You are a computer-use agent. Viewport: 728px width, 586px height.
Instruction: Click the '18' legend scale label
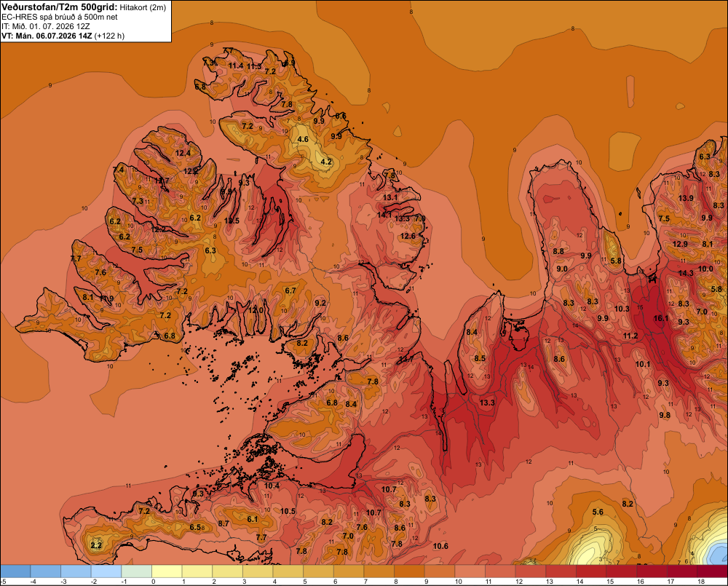[701, 582]
